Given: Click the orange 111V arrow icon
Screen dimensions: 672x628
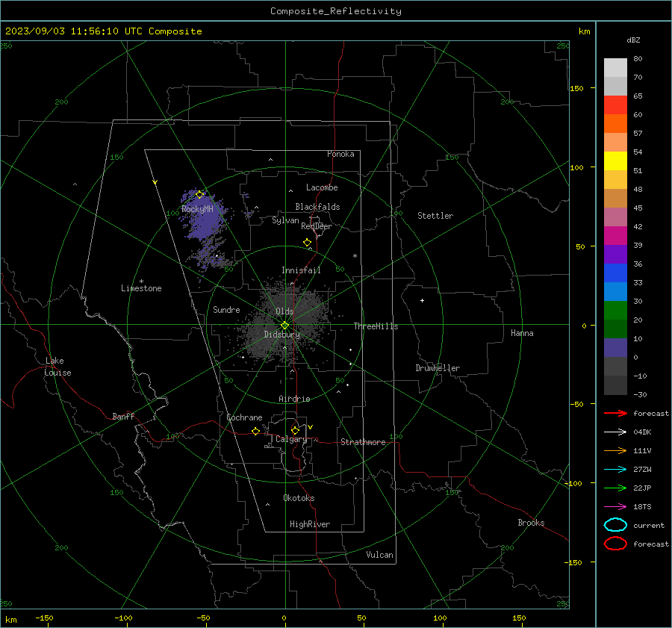Looking at the screenshot, I should 615,450.
